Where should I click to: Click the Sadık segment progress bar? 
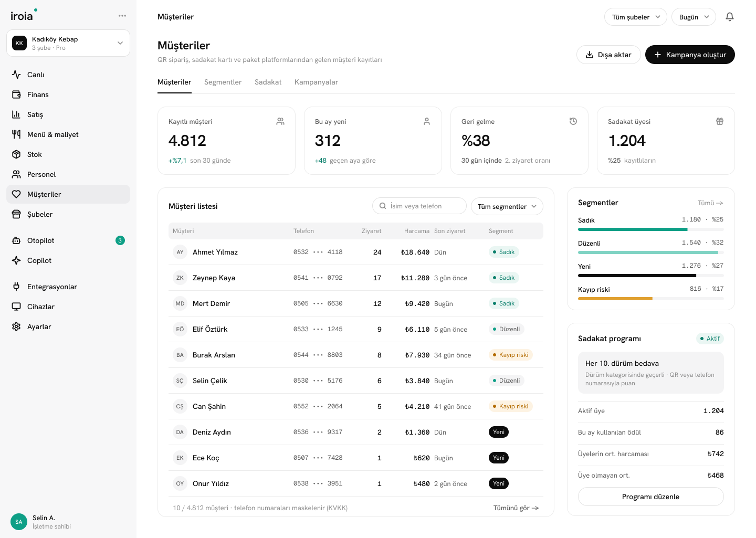(x=650, y=229)
